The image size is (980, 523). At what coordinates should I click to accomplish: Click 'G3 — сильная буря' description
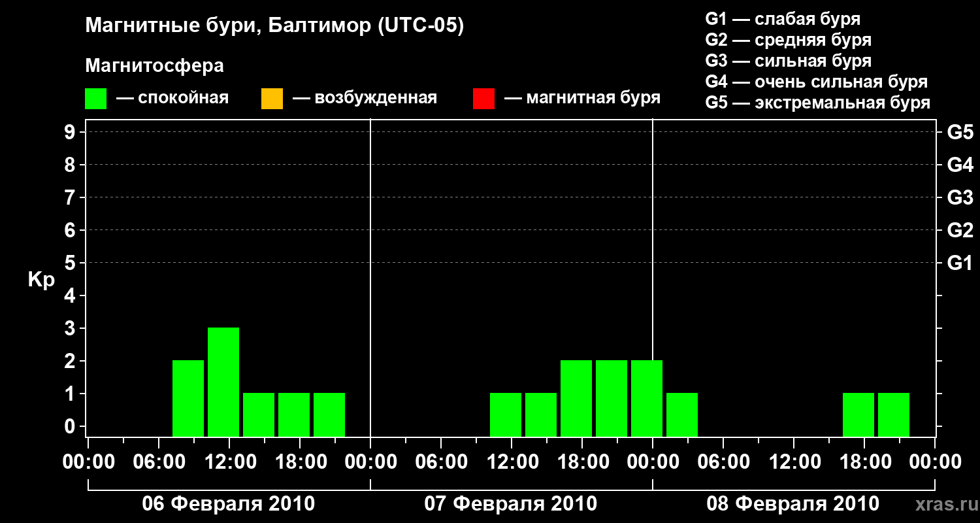pos(789,61)
